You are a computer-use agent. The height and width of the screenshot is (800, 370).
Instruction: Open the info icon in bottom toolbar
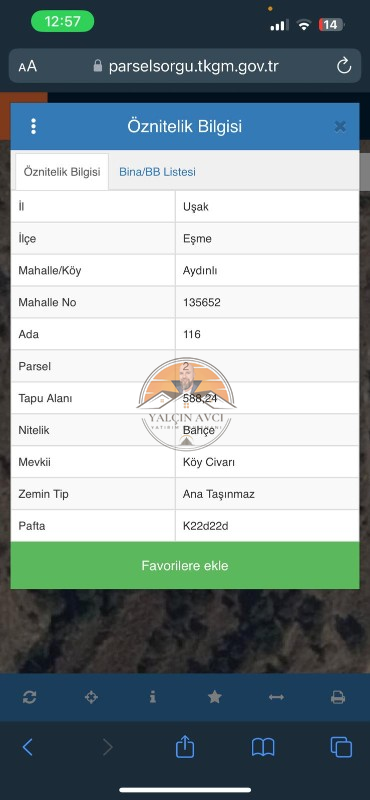tap(153, 697)
